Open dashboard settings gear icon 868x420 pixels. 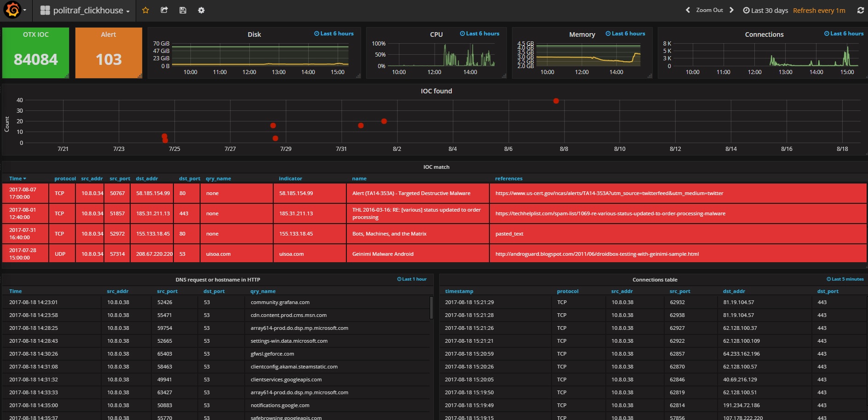coord(201,10)
